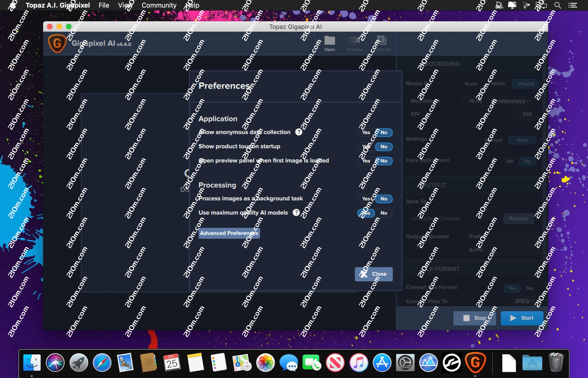Click the Advanced Preferences button

coord(229,233)
